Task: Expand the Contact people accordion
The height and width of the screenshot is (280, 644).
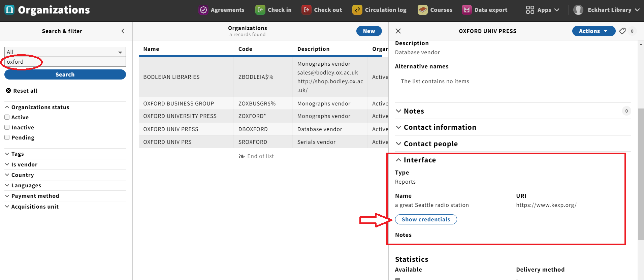Action: [x=427, y=144]
